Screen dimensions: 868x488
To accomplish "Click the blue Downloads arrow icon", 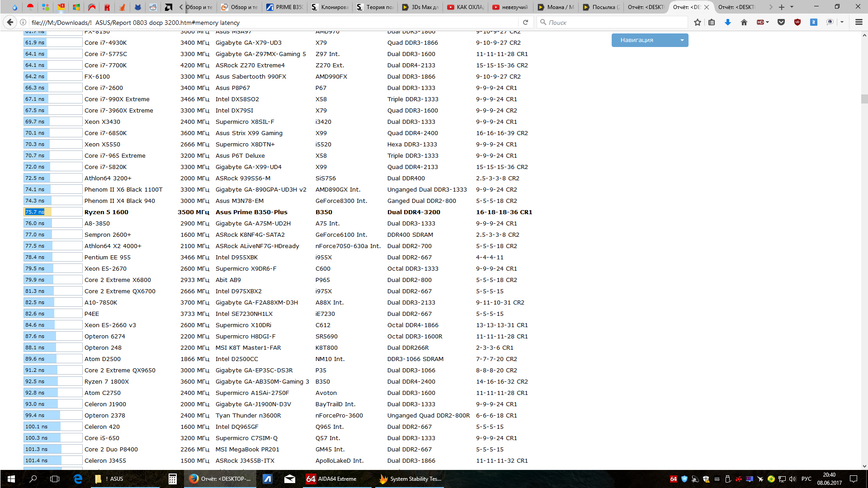I will 727,22.
